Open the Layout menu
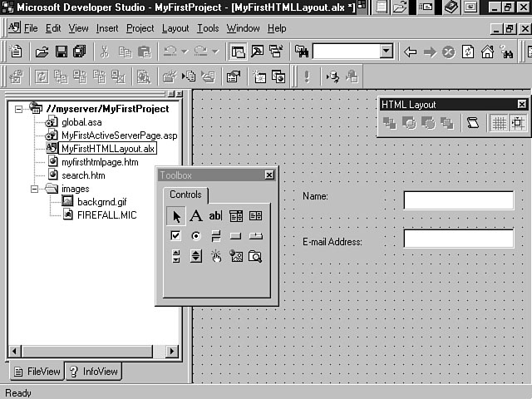Viewport: 532px width, 399px height. (x=175, y=28)
